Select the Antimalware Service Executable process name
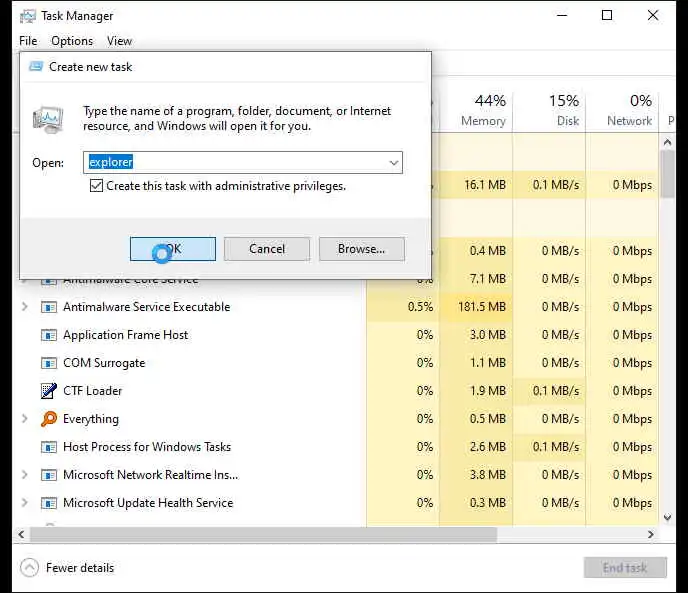This screenshot has height=593, width=688. click(147, 307)
